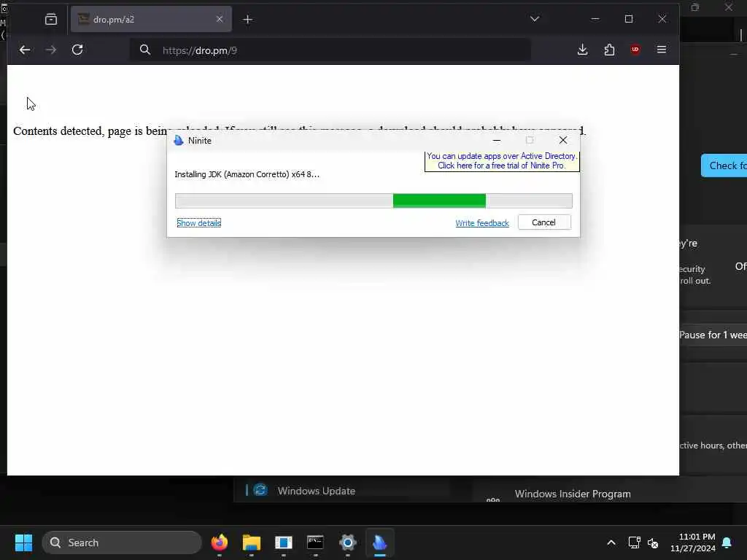Click the taskbar Search box

122,542
